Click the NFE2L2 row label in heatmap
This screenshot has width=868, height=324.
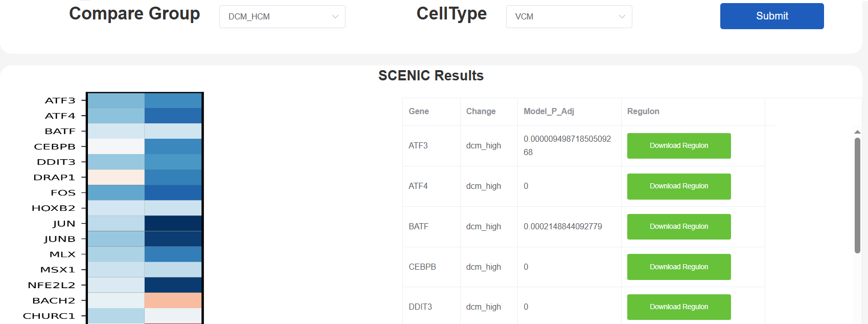coord(51,285)
